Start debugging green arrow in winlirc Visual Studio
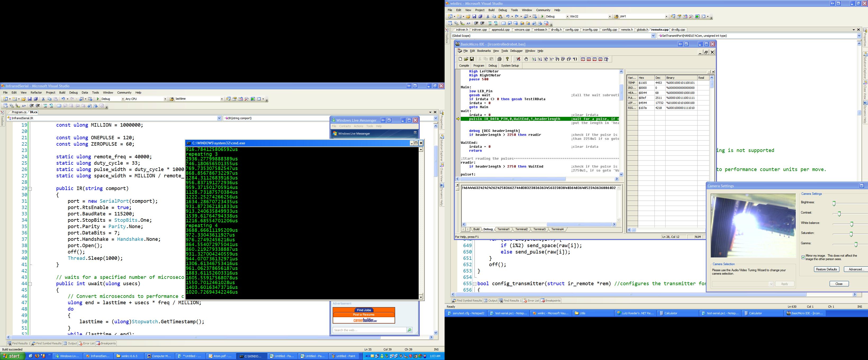Image resolution: width=868 pixels, height=360 pixels. 542,16
